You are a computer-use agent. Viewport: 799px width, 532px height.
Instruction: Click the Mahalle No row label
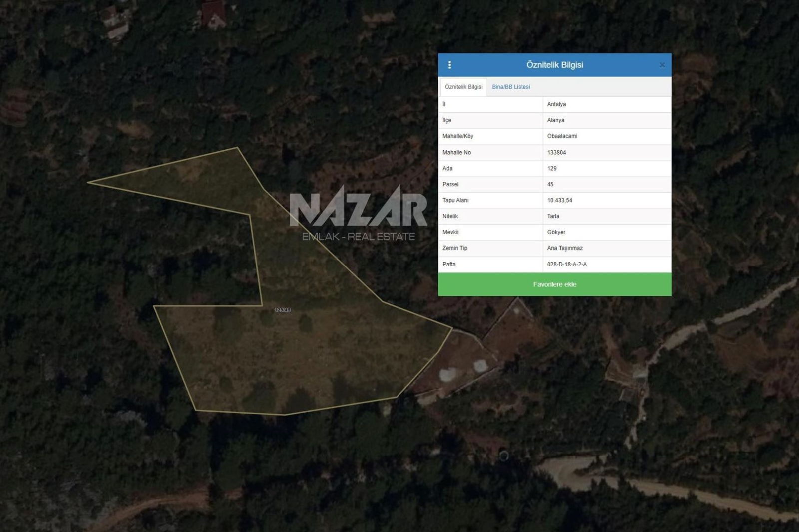pyautogui.click(x=456, y=152)
